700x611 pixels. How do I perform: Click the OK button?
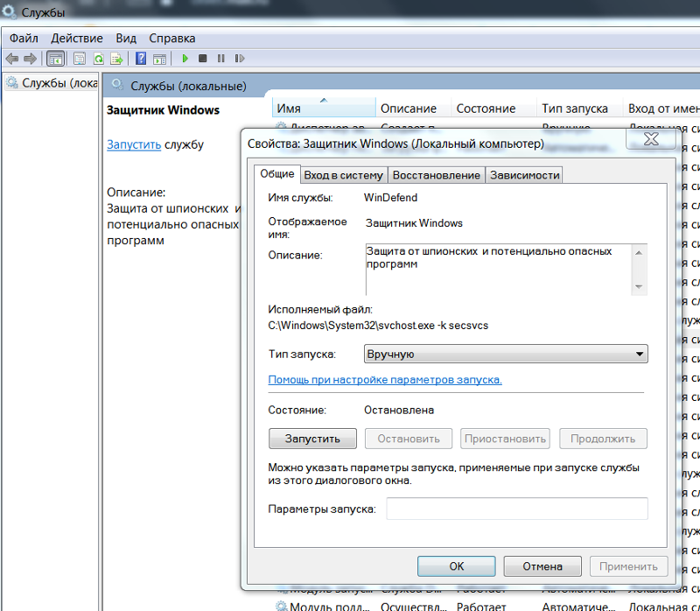pos(456,566)
